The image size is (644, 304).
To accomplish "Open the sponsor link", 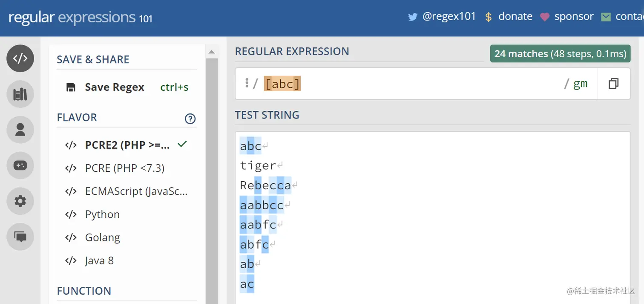I will tap(567, 17).
